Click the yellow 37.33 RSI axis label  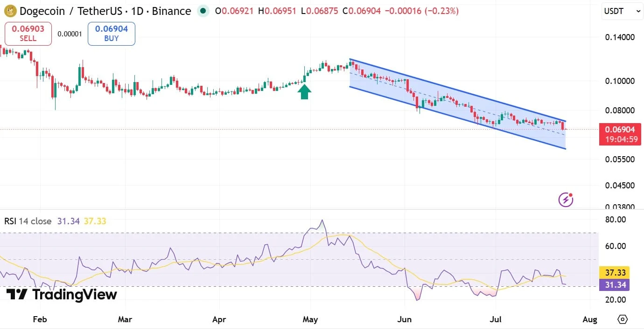(614, 272)
